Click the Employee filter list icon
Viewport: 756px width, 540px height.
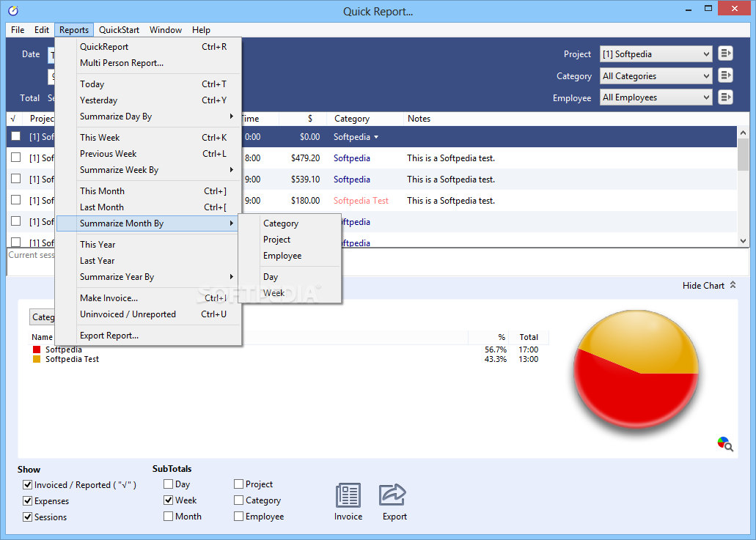[x=725, y=97]
